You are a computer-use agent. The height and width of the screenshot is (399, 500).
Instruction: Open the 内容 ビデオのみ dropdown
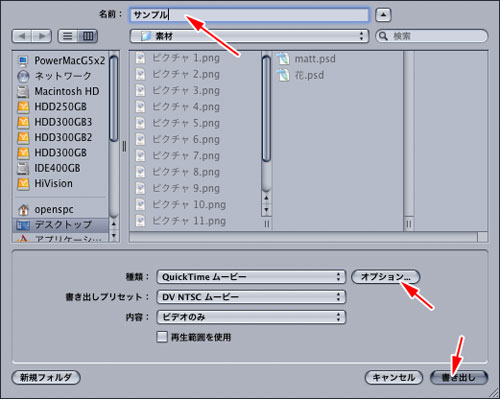tap(251, 317)
